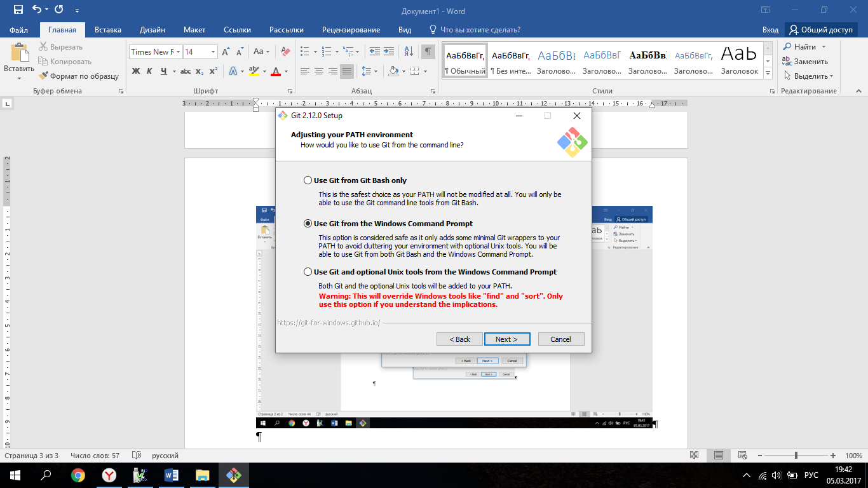Open the Файл tab
The image size is (868, 488).
19,30
